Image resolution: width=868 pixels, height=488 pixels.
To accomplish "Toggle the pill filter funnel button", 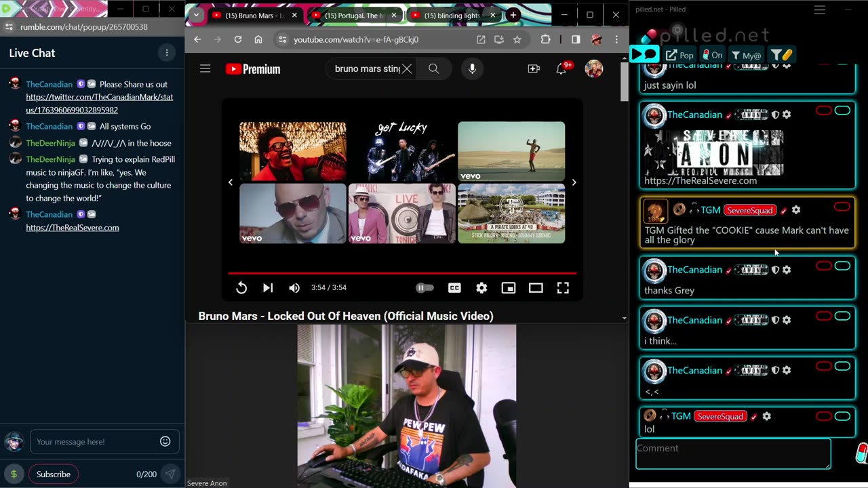I will 782,55.
